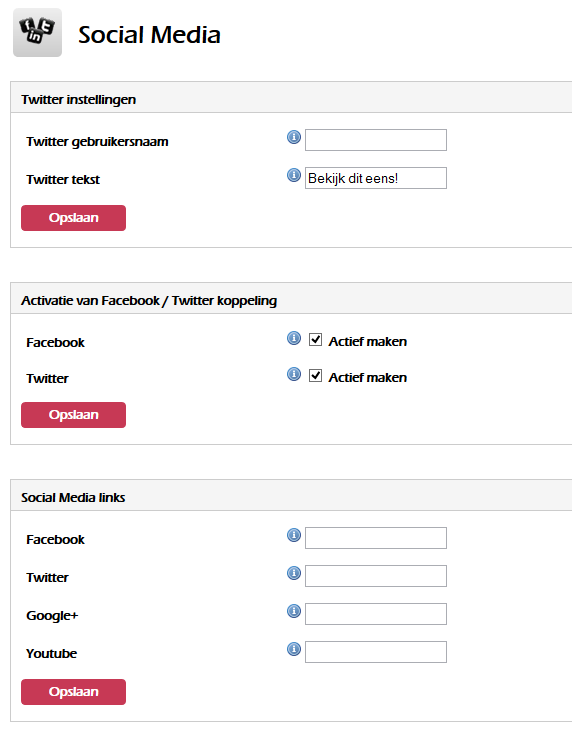
Task: Open info icon for Twitter link field
Action: point(294,573)
